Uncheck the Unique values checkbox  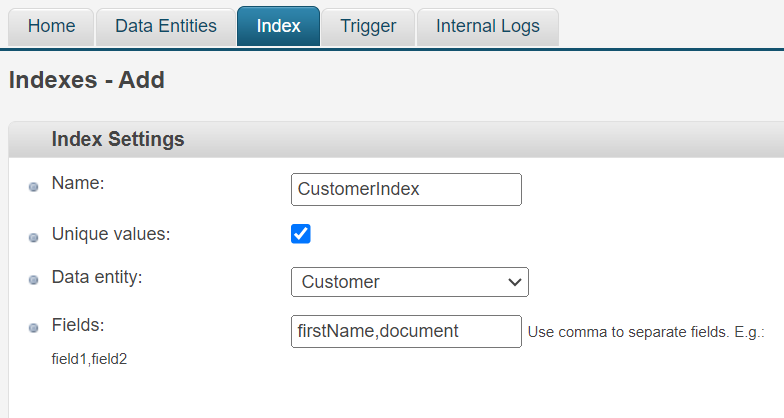[301, 234]
